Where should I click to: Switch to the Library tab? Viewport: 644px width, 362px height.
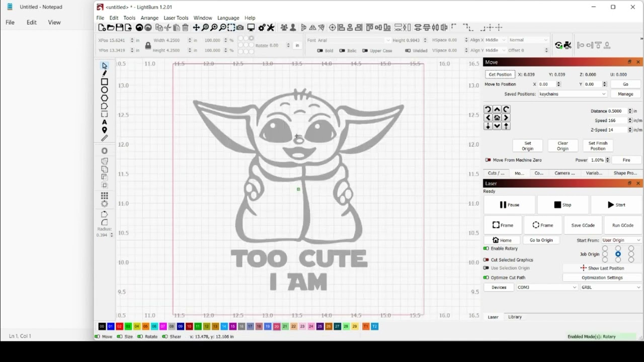pyautogui.click(x=515, y=317)
